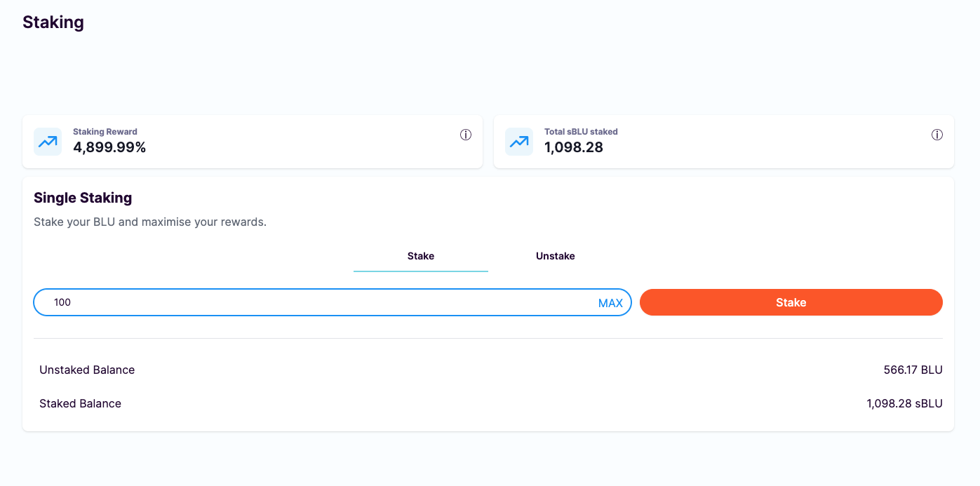980x486 pixels.
Task: Click the Total sBLU staked trend icon
Action: [x=519, y=142]
